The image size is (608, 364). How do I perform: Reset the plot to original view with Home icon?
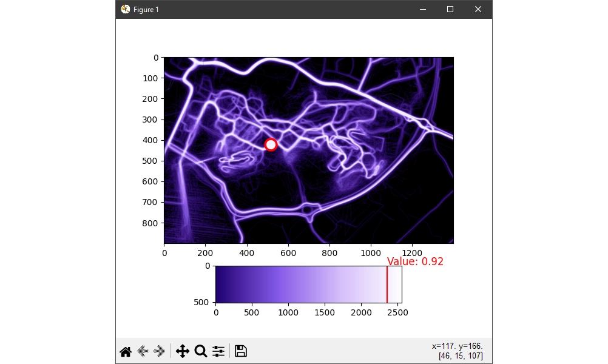point(126,351)
